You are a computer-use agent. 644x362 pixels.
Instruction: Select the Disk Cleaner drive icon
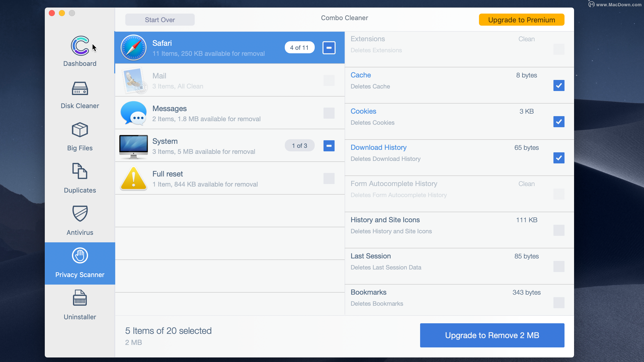(x=80, y=88)
